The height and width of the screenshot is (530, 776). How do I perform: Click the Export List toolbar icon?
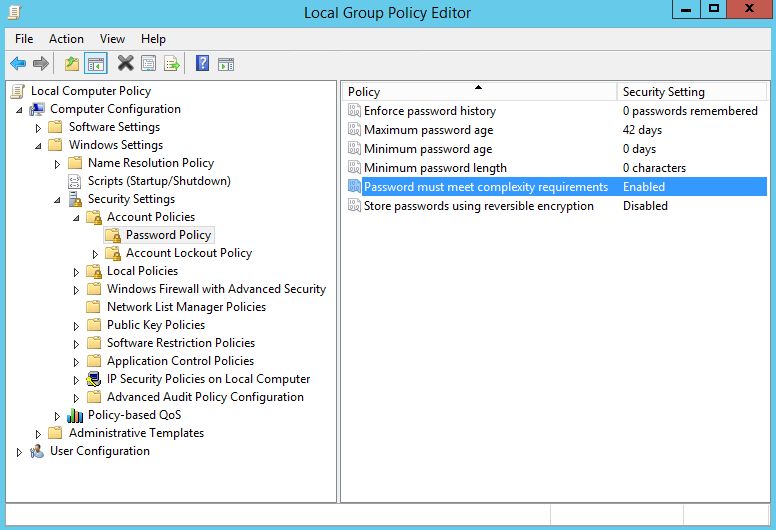[172, 64]
